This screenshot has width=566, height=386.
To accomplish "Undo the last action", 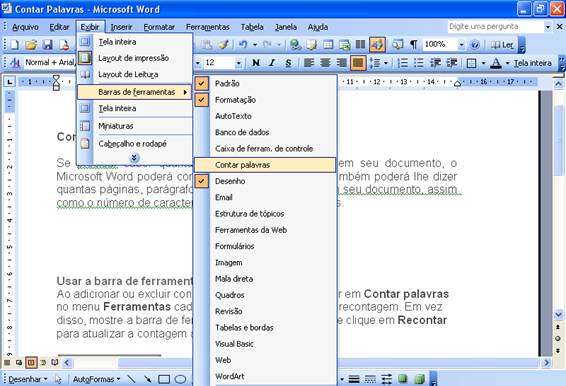I will coord(243,45).
